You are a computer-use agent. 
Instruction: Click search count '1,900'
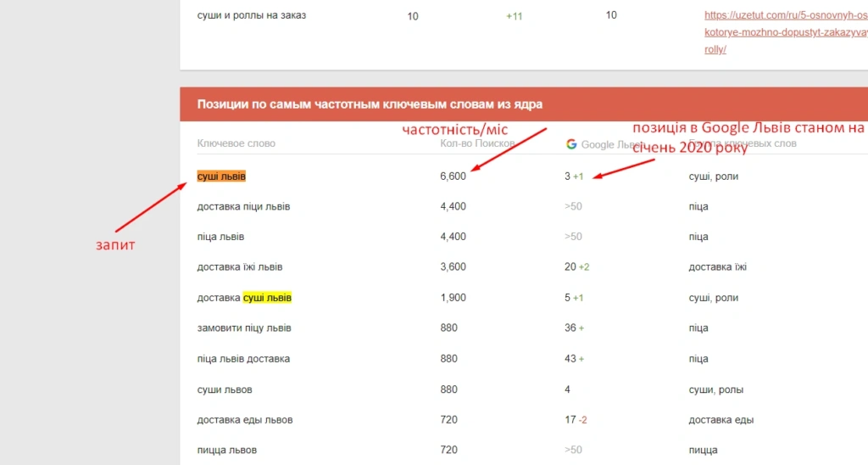point(453,298)
